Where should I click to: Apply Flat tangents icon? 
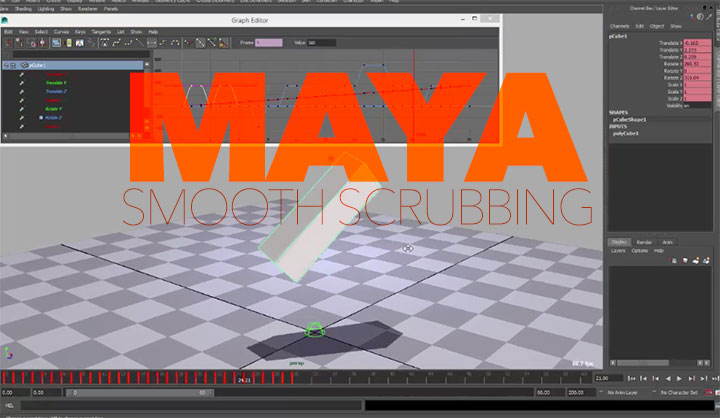[152, 43]
